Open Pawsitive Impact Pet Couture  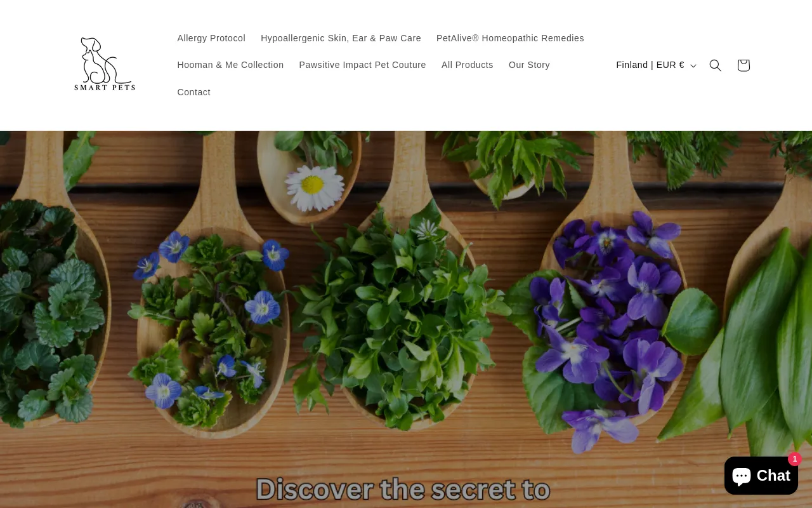[362, 65]
